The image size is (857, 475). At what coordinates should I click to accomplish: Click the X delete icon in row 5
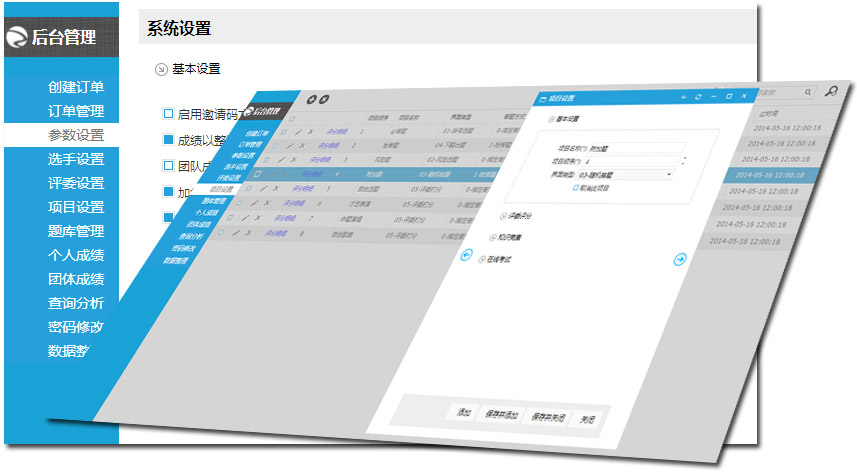point(276,189)
